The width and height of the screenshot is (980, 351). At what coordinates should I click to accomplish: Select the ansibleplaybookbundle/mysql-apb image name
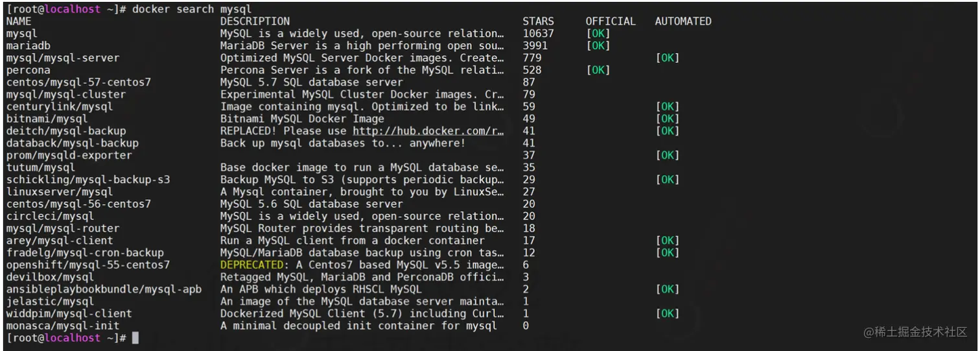coord(104,289)
